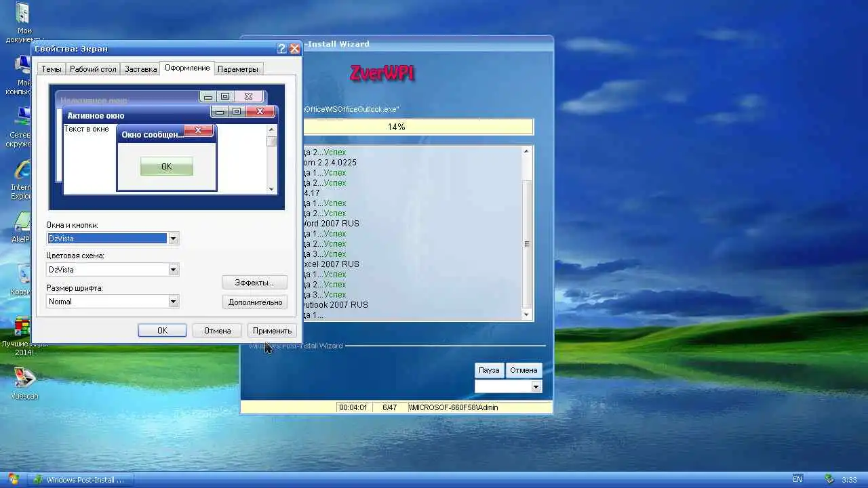Click Отмена in the Post-Install Wizard
The width and height of the screenshot is (868, 488).
[524, 370]
